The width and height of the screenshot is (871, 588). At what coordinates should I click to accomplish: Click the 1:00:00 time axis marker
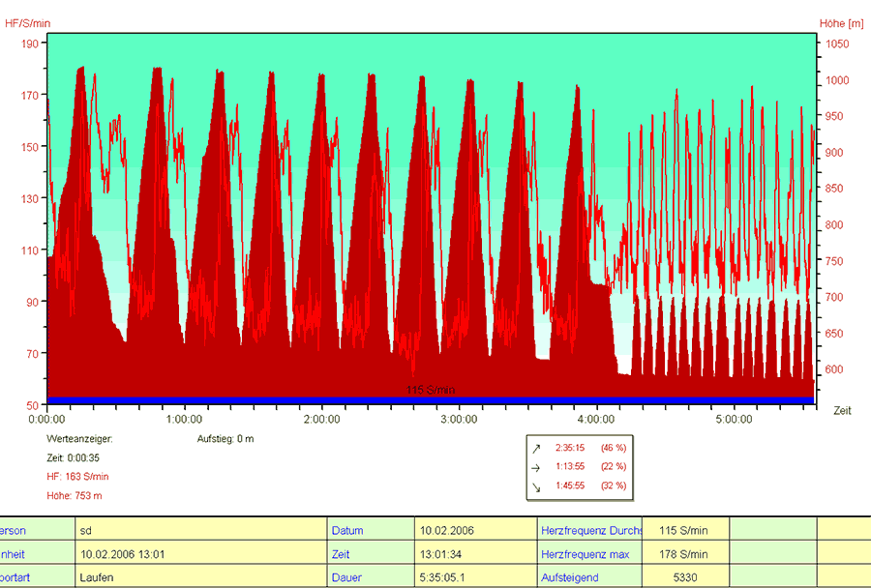tap(184, 420)
